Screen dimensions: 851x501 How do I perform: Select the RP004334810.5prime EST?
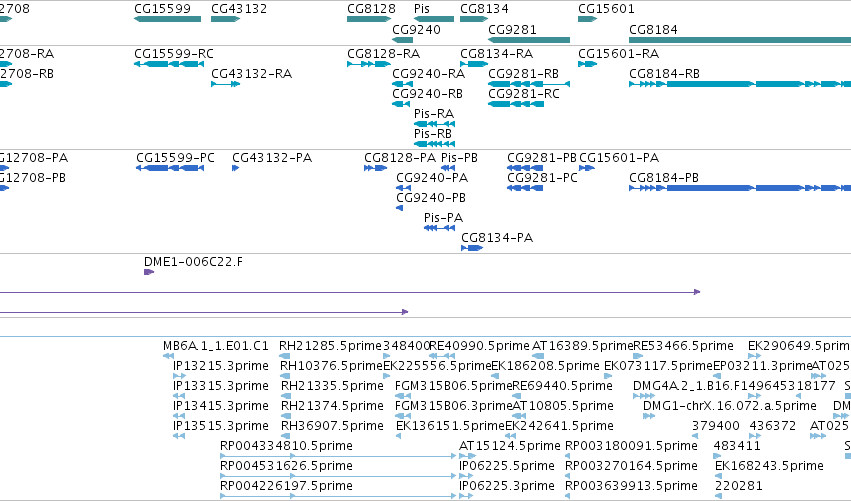(x=338, y=456)
